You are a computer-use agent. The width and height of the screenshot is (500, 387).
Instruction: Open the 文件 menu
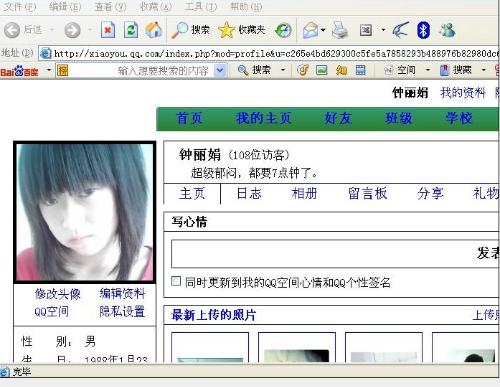point(19,7)
